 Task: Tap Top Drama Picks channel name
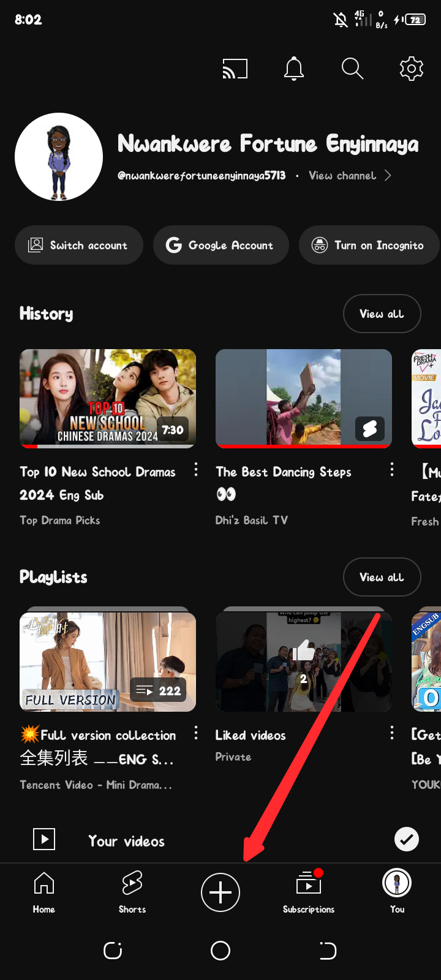tap(60, 521)
